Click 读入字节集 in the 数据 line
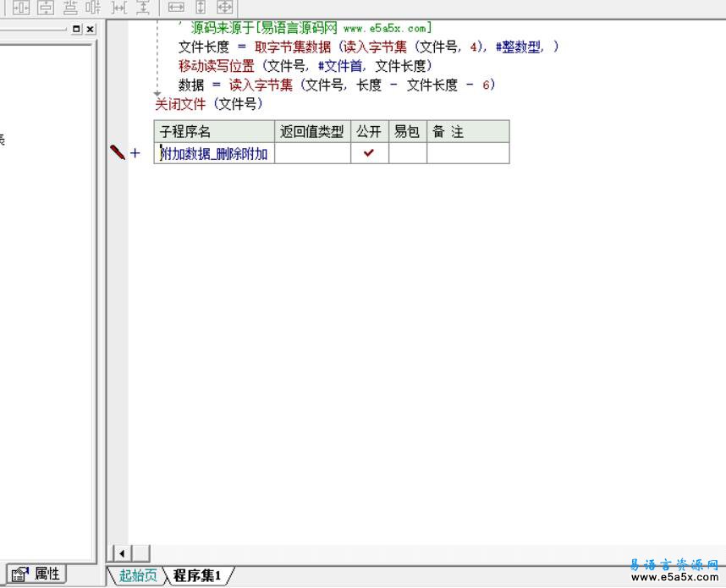 click(x=261, y=85)
